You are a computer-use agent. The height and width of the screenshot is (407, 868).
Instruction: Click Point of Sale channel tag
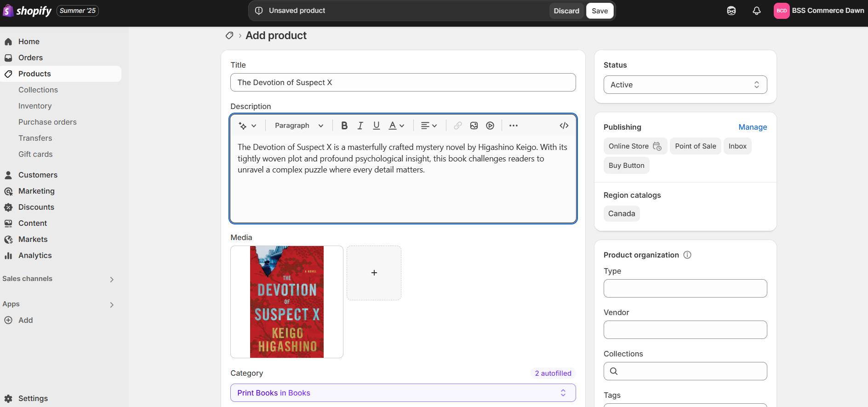(x=695, y=146)
